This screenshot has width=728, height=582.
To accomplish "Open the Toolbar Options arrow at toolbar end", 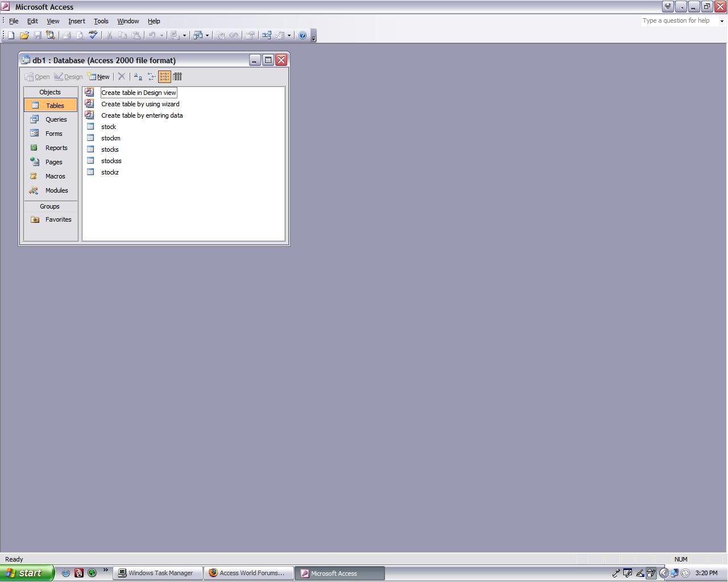I will 313,36.
